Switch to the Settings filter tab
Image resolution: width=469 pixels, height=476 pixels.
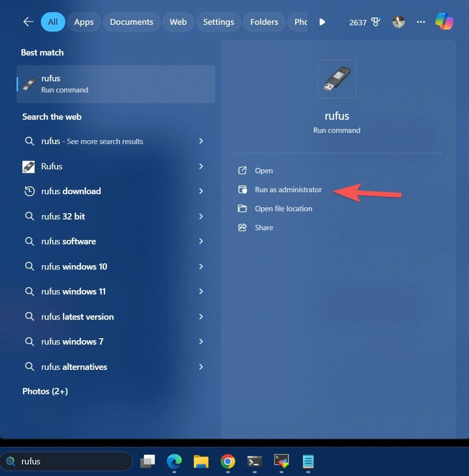tap(218, 22)
